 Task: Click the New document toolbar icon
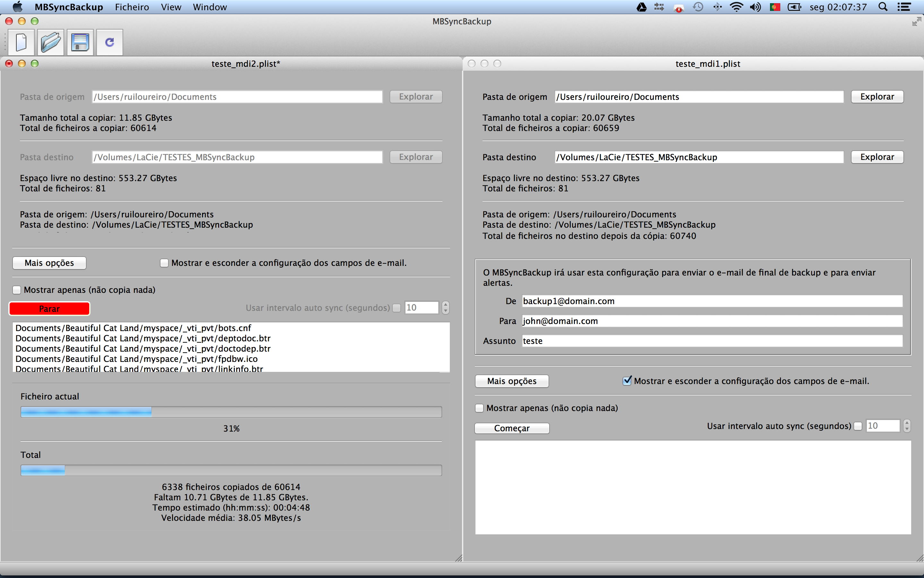point(21,42)
